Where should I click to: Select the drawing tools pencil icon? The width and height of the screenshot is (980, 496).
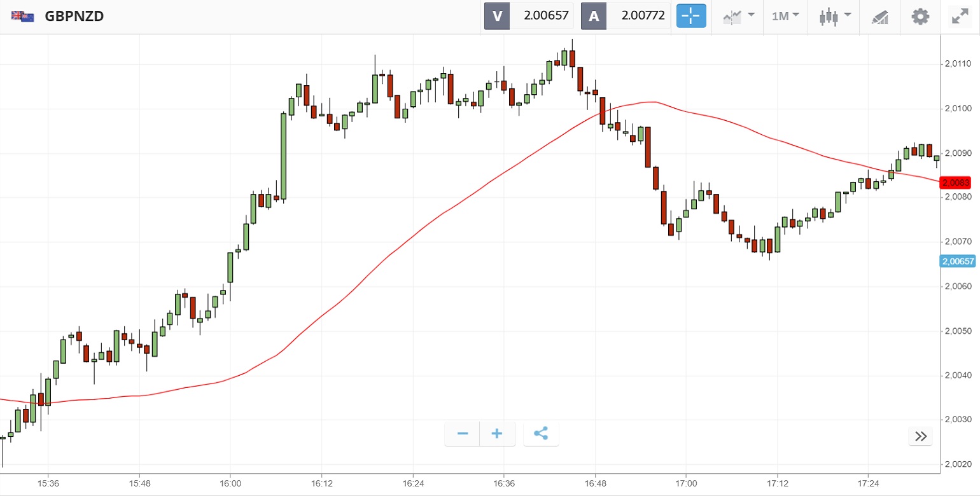(880, 16)
